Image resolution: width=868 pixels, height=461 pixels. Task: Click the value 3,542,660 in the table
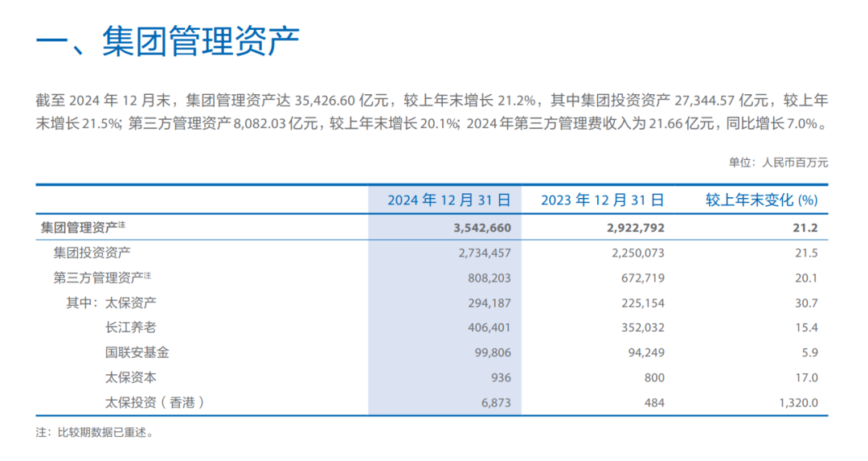click(482, 228)
